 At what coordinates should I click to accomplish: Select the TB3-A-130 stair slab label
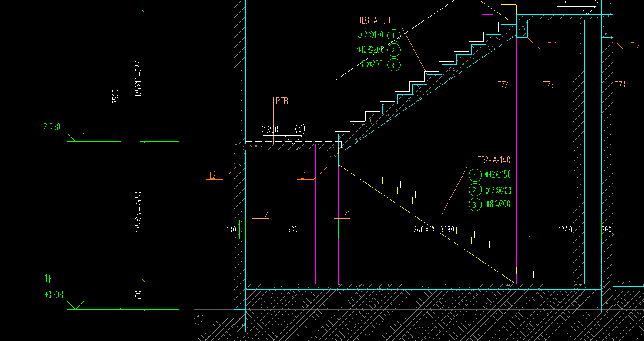374,21
